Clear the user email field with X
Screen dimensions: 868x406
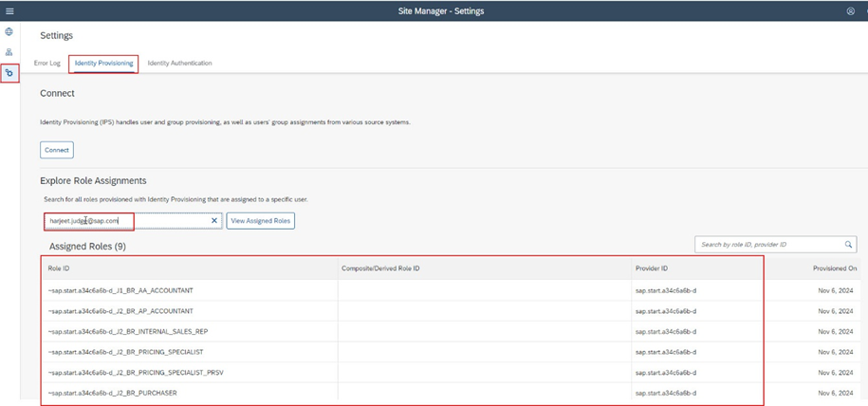(214, 221)
